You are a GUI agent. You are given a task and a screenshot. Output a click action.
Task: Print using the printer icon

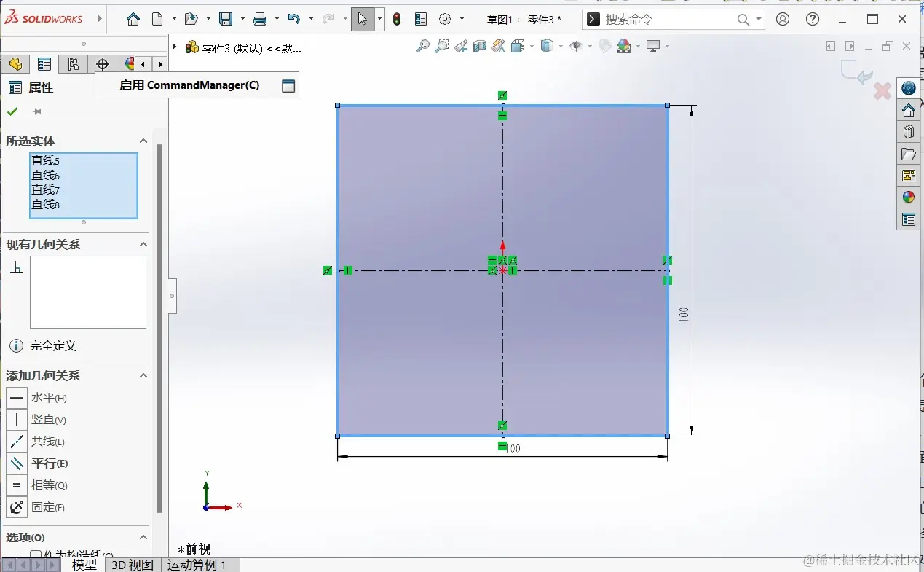(260, 20)
